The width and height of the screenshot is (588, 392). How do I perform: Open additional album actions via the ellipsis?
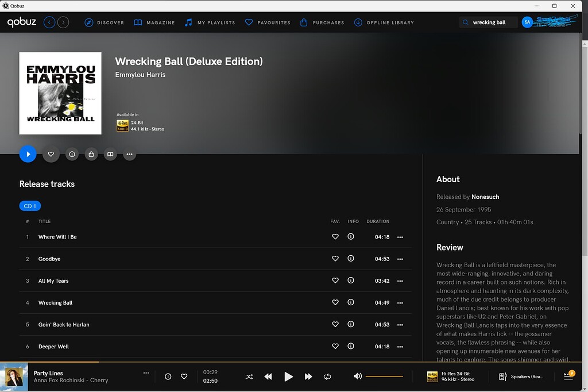129,154
